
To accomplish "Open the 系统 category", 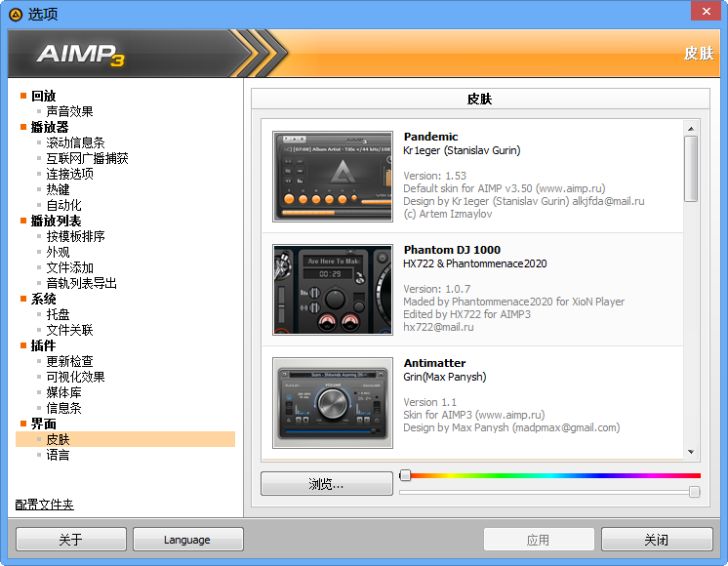I will [x=43, y=299].
